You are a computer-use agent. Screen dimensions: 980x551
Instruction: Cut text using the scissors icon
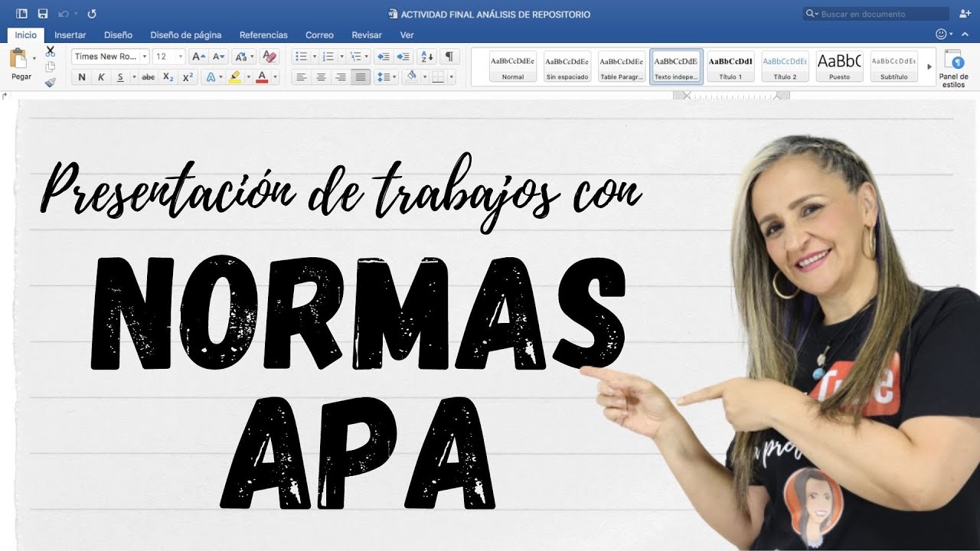(50, 52)
